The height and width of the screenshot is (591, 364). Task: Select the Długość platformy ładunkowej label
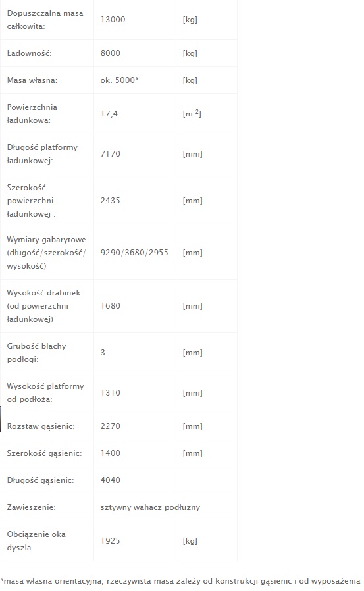(x=42, y=154)
